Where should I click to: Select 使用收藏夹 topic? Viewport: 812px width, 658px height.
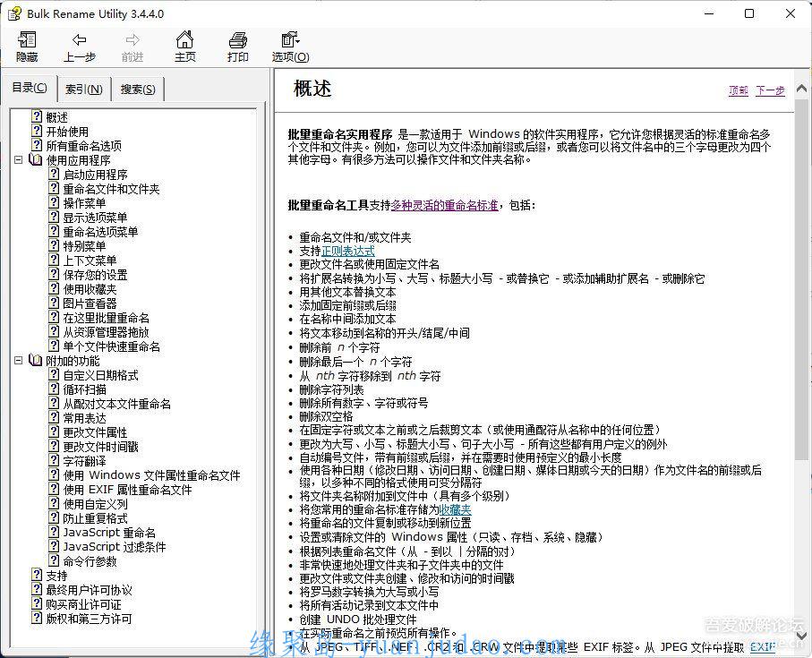(90, 289)
